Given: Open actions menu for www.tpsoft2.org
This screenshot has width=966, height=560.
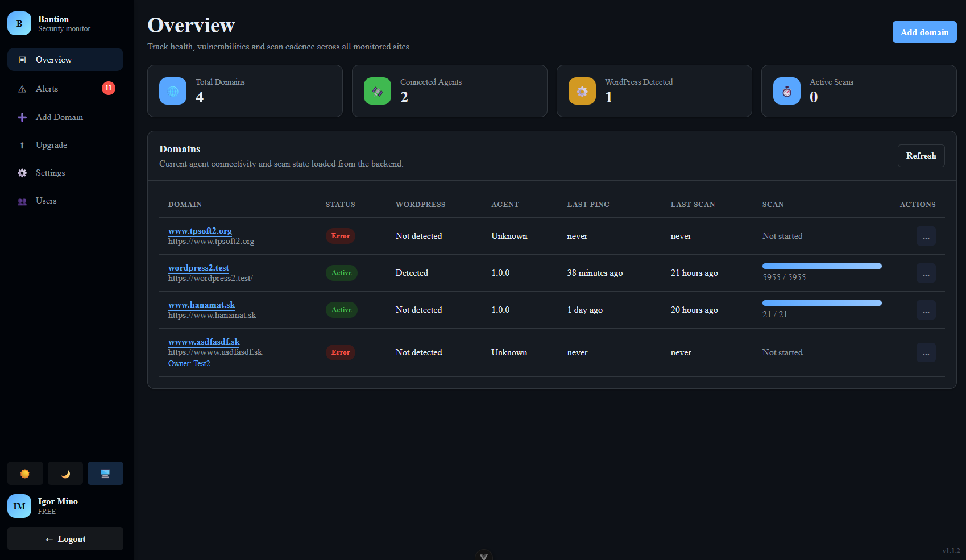Looking at the screenshot, I should pyautogui.click(x=926, y=236).
